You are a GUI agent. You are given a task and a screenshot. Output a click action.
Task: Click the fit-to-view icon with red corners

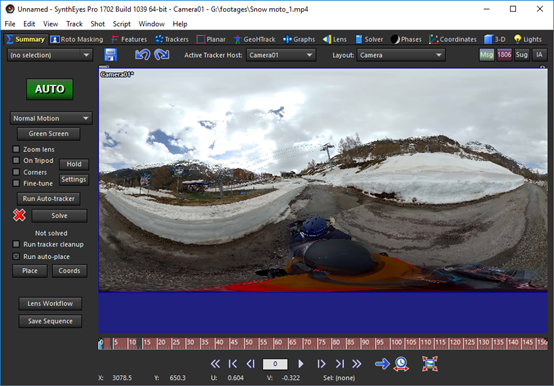pyautogui.click(x=430, y=364)
